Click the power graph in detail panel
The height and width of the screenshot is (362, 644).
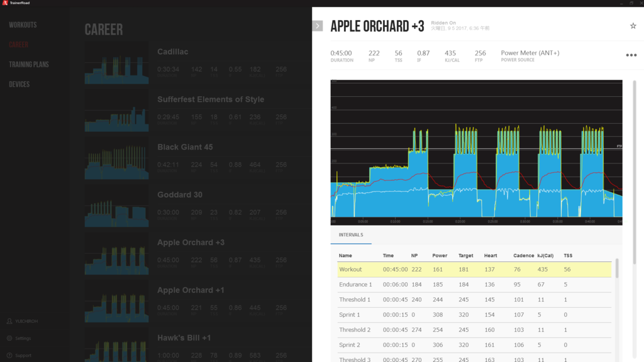point(477,152)
